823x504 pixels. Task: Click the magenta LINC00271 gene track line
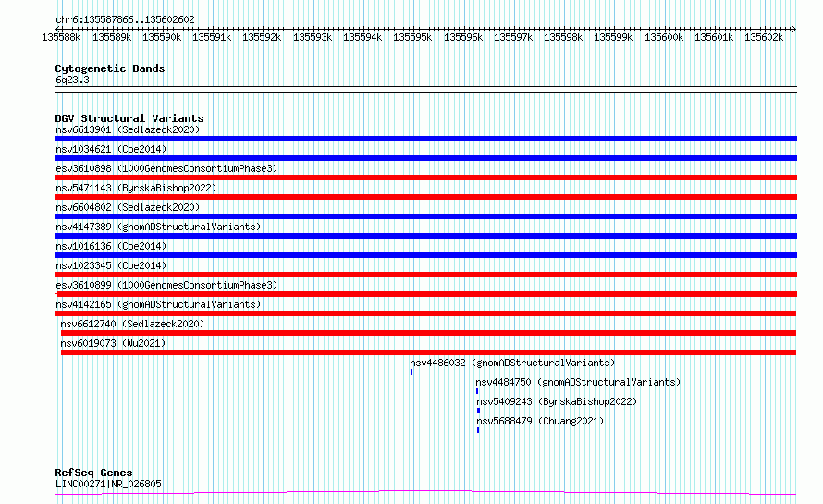tap(425, 492)
